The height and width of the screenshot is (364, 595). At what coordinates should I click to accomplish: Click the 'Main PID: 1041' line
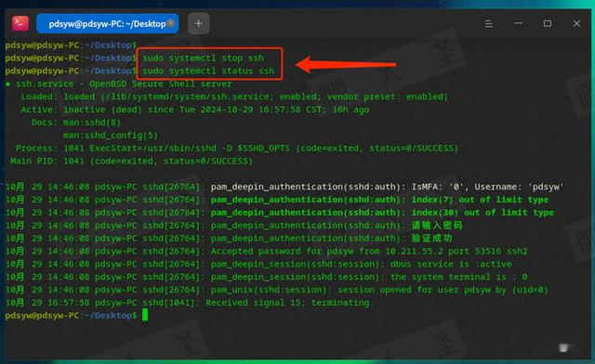[131, 162]
